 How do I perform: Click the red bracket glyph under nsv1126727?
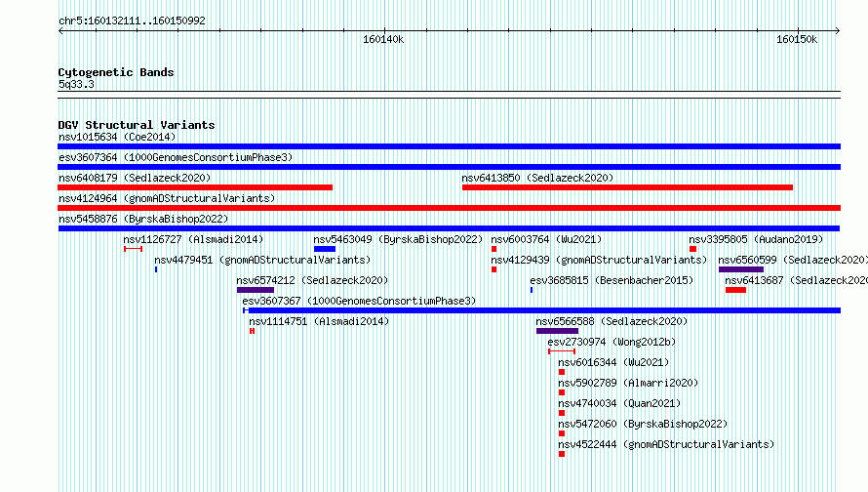[x=134, y=249]
